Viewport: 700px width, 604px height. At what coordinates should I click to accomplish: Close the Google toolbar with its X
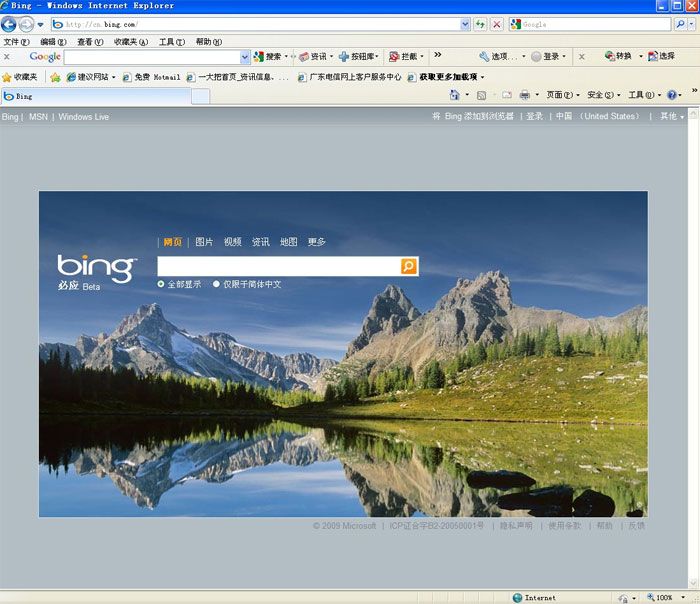(7, 57)
